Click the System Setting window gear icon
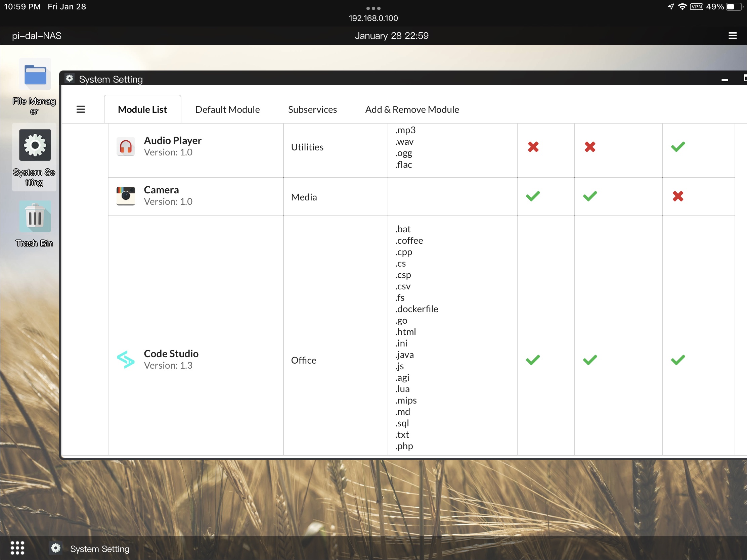 (x=70, y=79)
